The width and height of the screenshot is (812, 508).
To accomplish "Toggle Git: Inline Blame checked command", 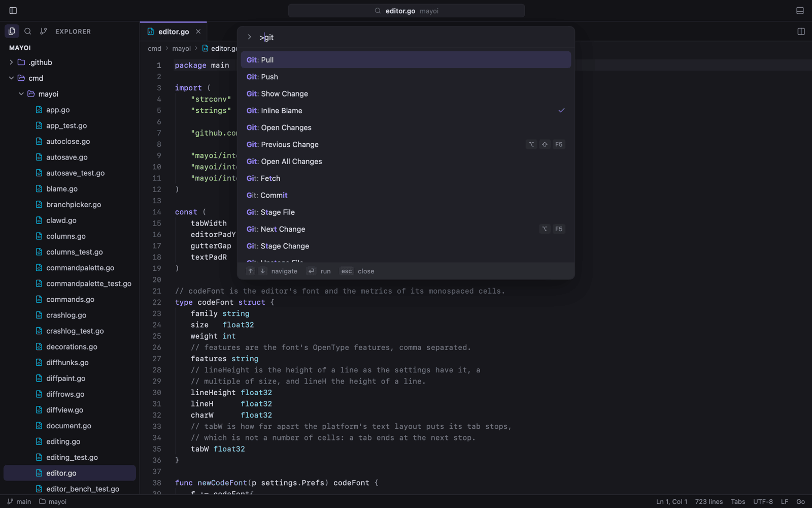I will click(405, 111).
